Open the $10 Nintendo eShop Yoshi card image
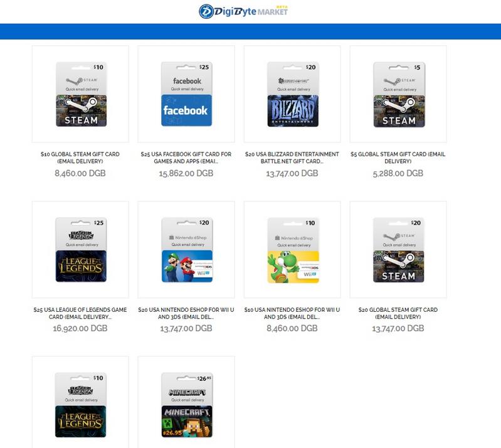The image size is (501, 448). point(292,250)
